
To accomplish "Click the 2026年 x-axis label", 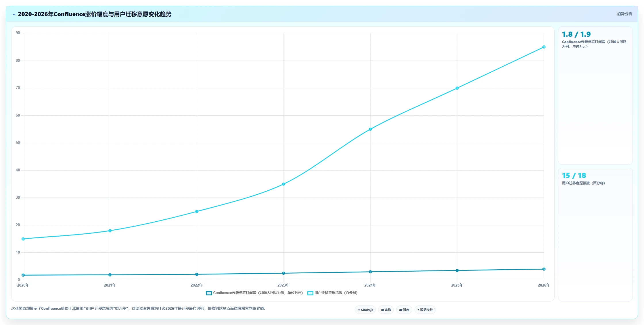I will (544, 285).
